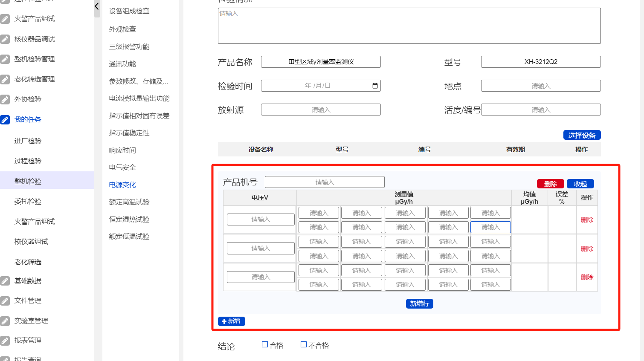The image size is (644, 361).
Task: Click the icon beside 整机检验管理
Action: point(5,59)
